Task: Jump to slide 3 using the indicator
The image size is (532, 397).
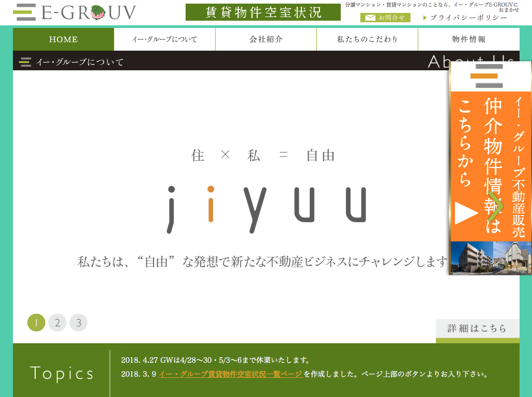Action: [79, 323]
